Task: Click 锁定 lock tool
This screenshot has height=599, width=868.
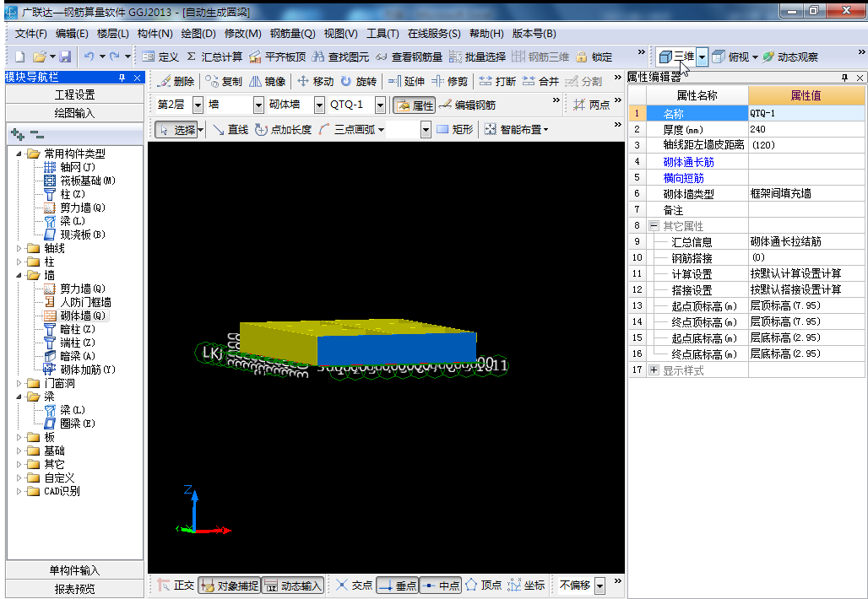Action: click(x=594, y=57)
